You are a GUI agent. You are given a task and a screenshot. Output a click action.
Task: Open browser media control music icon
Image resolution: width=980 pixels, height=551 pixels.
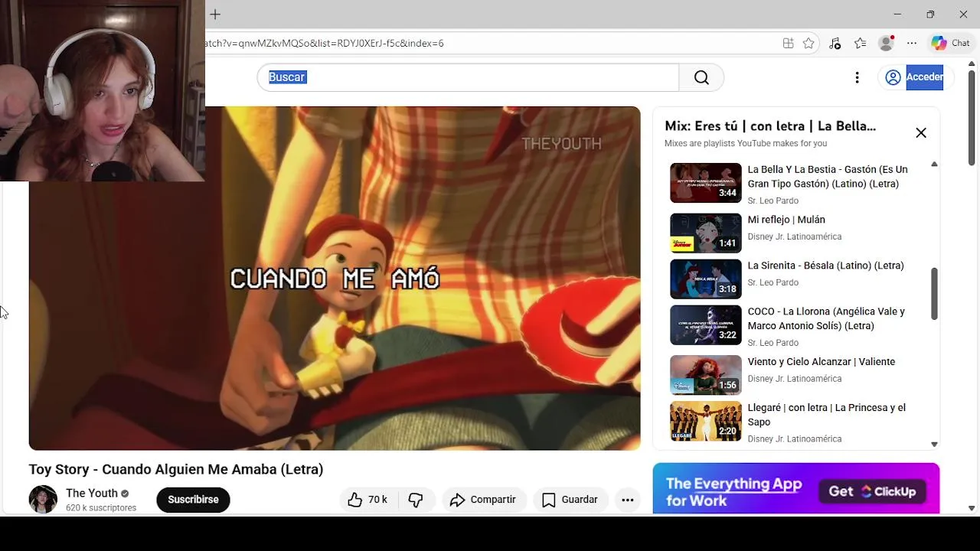[835, 44]
